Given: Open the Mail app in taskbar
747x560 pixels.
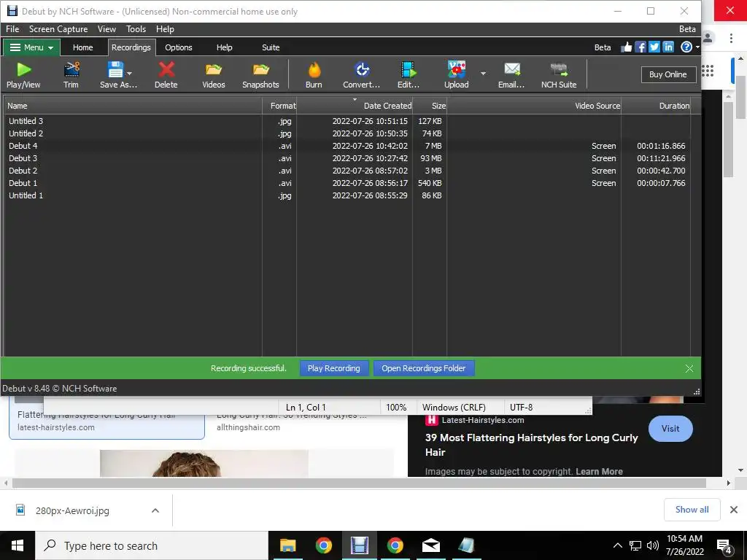Looking at the screenshot, I should [430, 545].
